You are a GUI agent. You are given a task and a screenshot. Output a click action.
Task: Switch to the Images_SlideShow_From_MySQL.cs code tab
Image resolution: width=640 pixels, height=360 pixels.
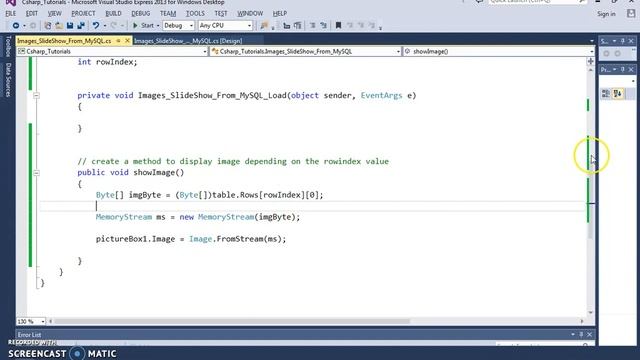(64, 41)
